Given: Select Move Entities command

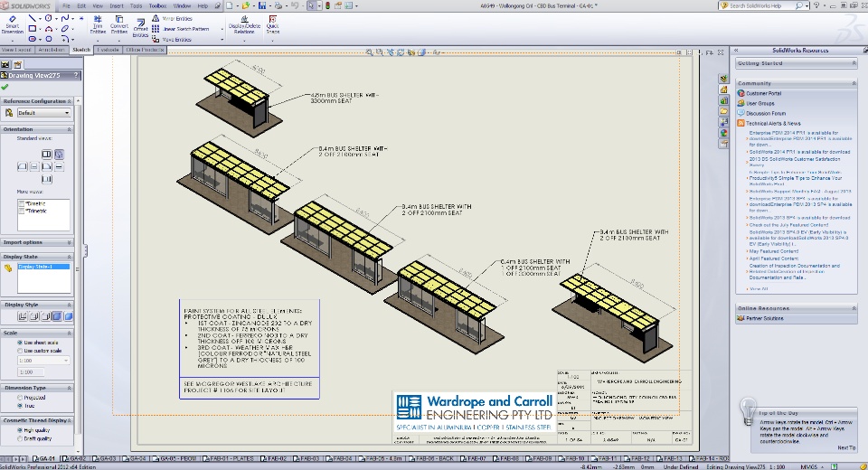Looking at the screenshot, I should (x=172, y=39).
